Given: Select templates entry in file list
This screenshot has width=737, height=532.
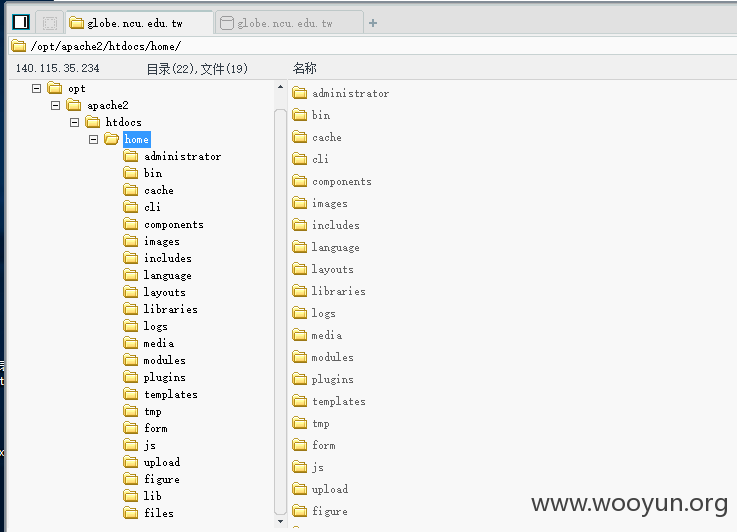Looking at the screenshot, I should 339,401.
